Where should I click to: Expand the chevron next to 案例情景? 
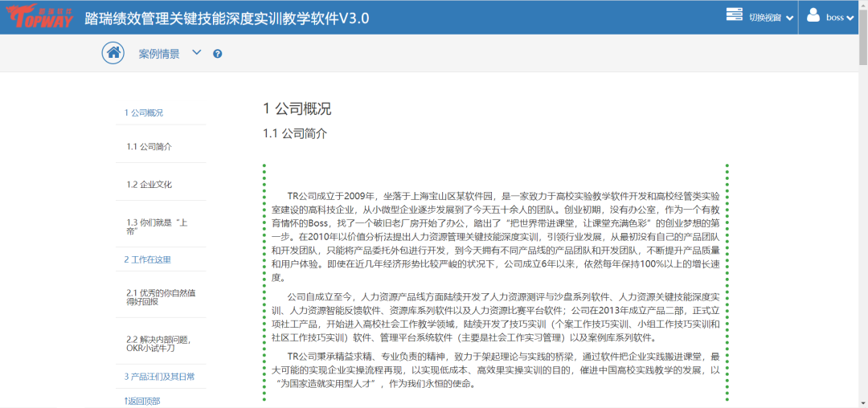click(197, 53)
